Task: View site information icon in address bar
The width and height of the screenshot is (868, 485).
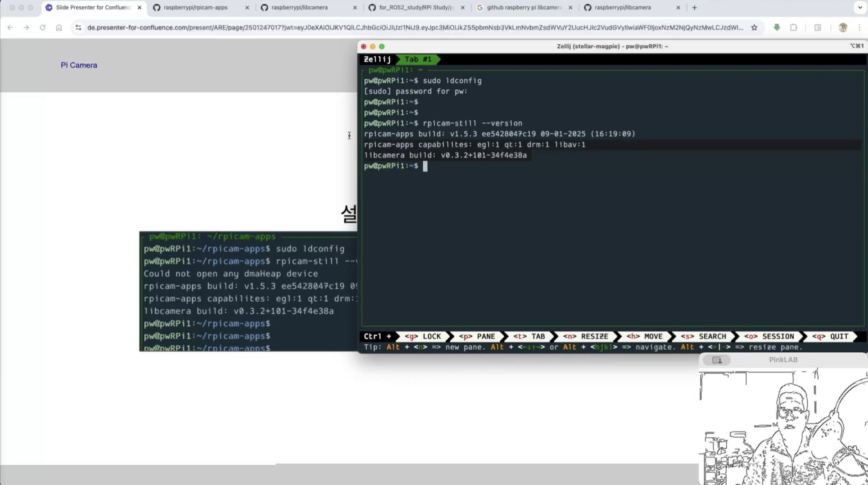Action: 78,28
